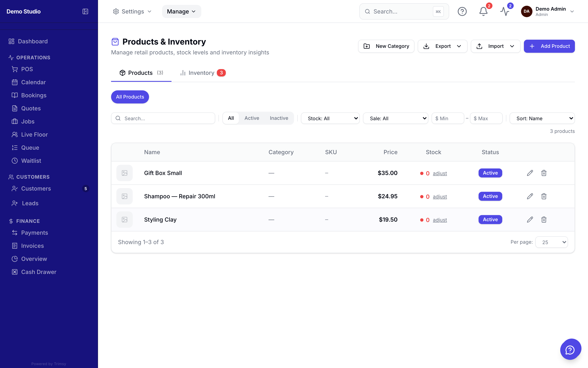Click Shampoo product image placeholder

(124, 196)
